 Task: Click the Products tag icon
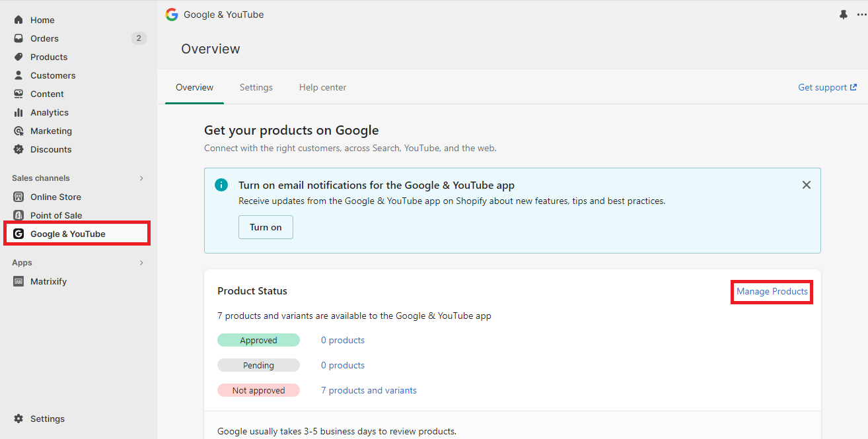18,57
